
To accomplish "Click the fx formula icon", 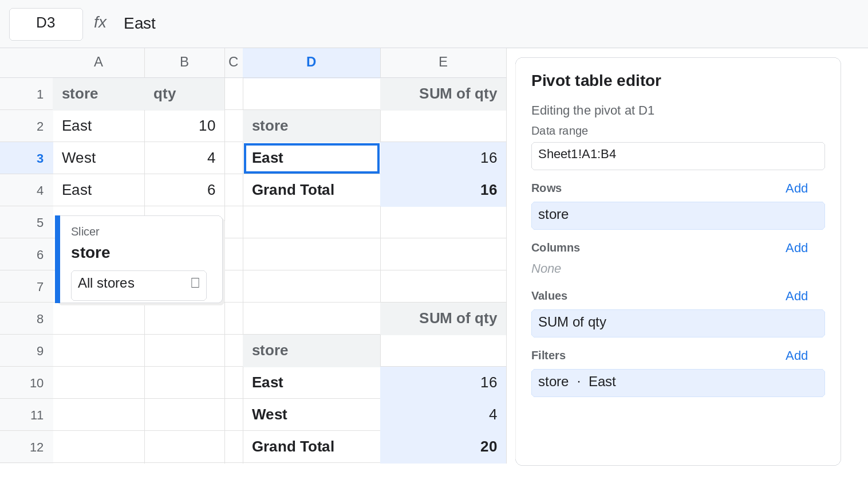I will pos(100,22).
